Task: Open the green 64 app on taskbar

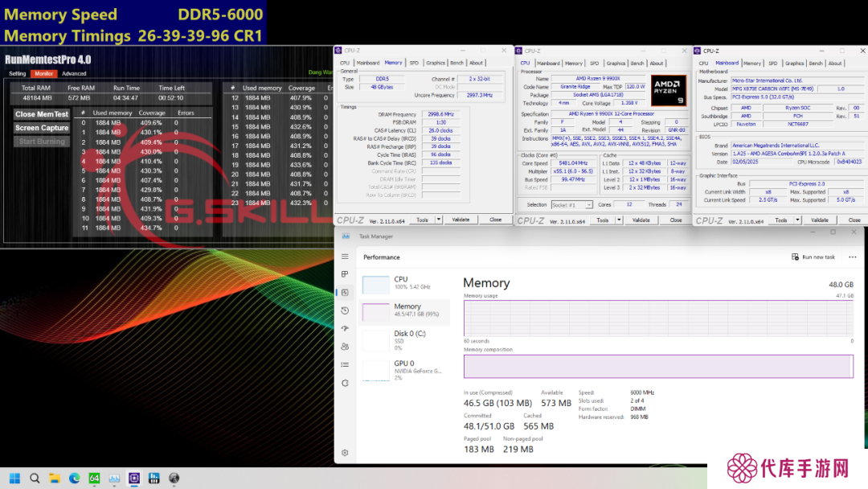Action: pos(94,478)
